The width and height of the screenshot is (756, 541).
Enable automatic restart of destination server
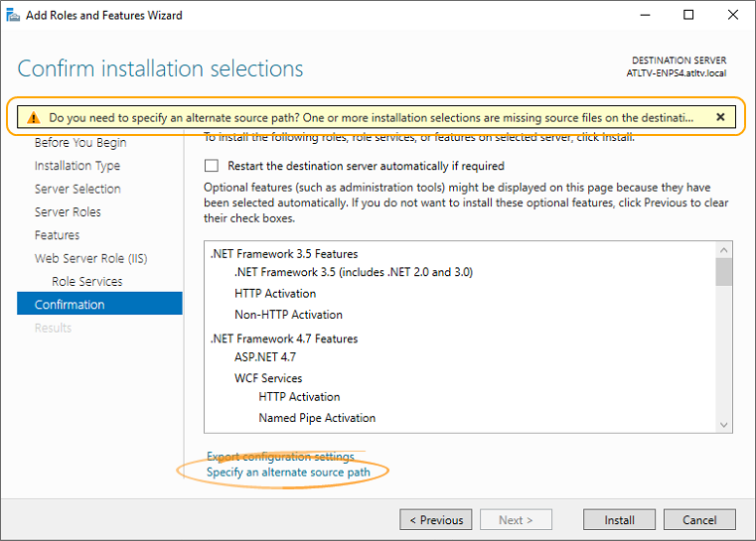[212, 166]
